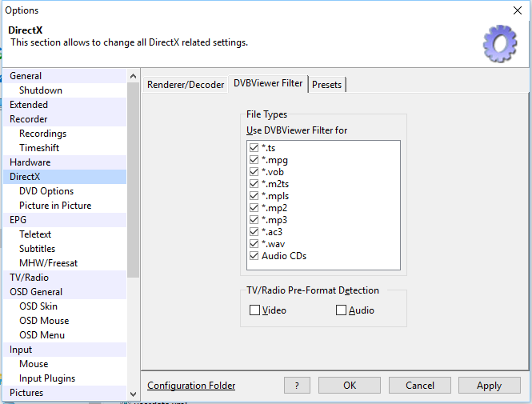Click the sidebar scroll up arrow
Screen dimensions: 532x404
(x=133, y=77)
